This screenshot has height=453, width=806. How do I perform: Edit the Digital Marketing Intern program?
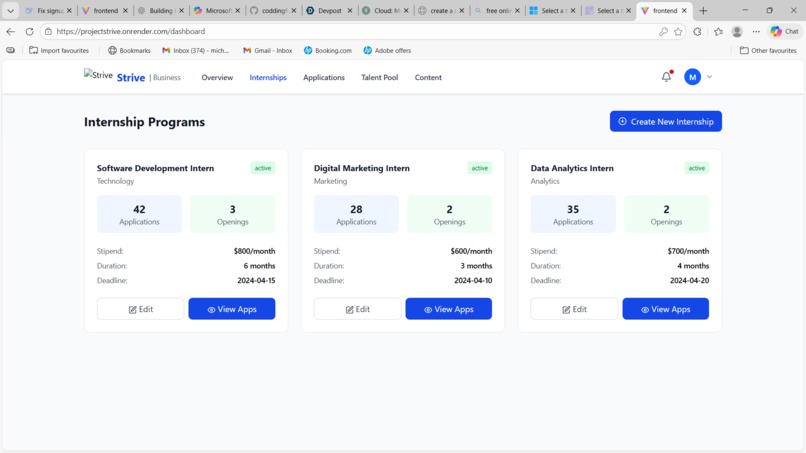(x=357, y=309)
